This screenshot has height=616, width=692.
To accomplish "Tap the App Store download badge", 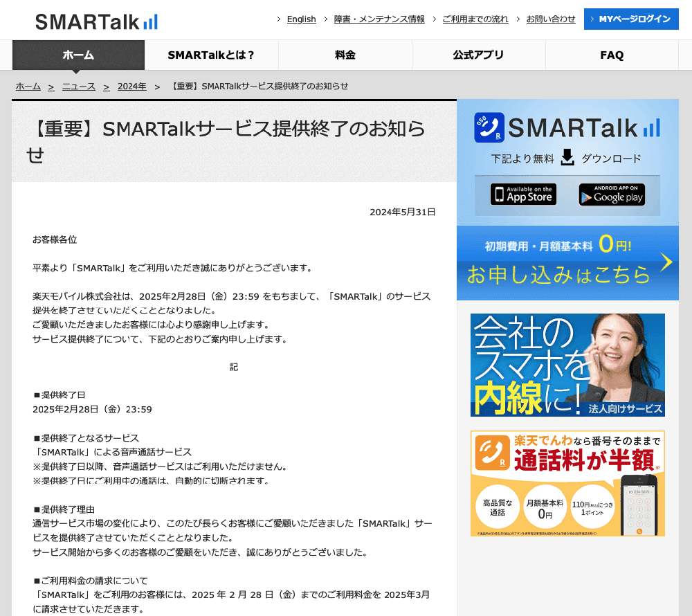I will pyautogui.click(x=522, y=194).
